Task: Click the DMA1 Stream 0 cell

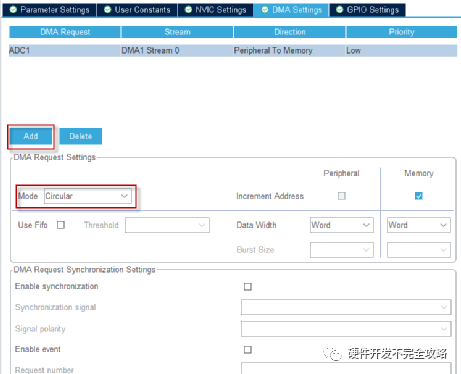Action: point(177,51)
